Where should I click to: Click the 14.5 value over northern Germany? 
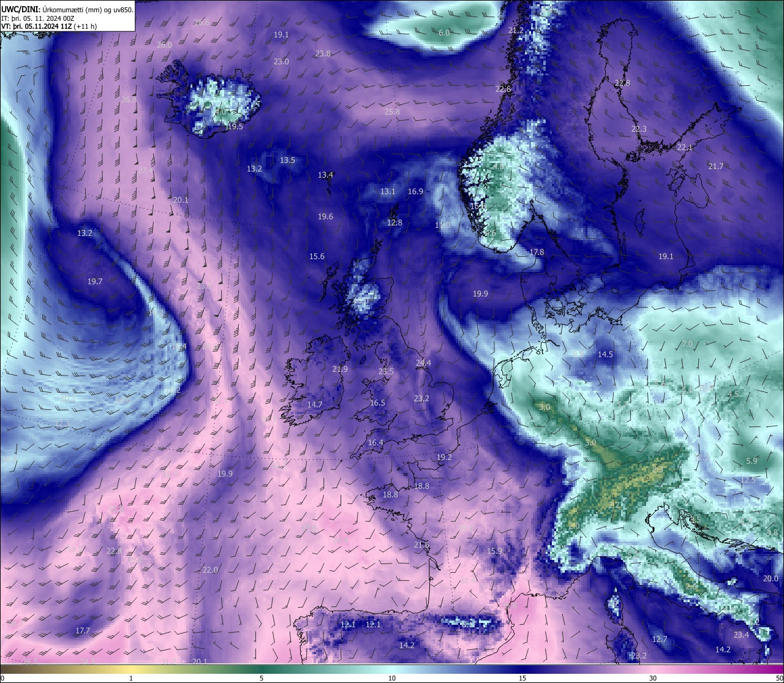(x=605, y=354)
